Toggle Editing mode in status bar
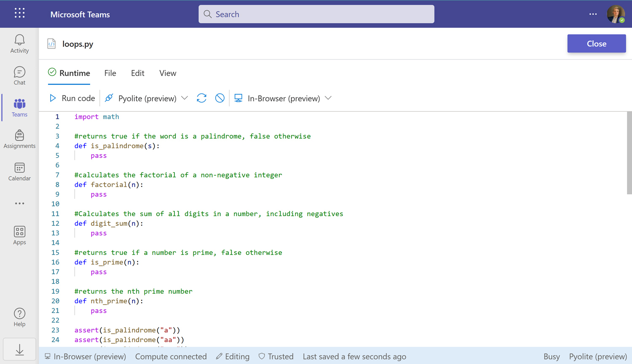The height and width of the screenshot is (364, 632). 233,356
